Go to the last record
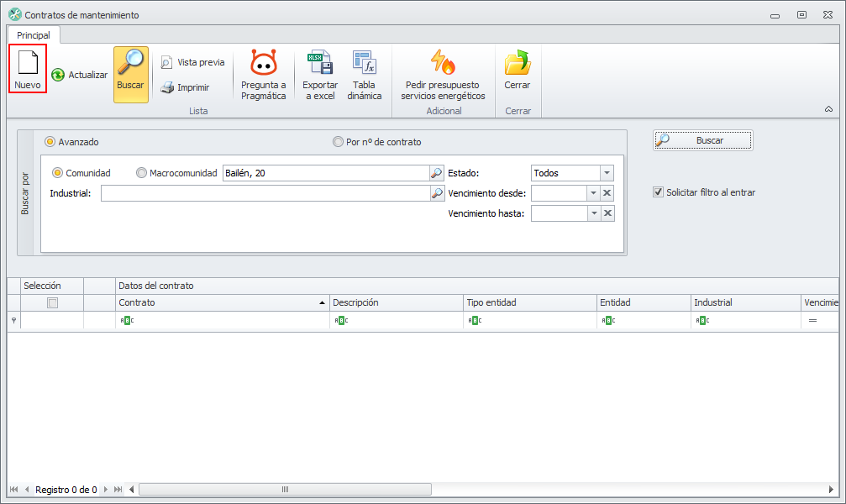Image resolution: width=846 pixels, height=504 pixels. click(118, 490)
